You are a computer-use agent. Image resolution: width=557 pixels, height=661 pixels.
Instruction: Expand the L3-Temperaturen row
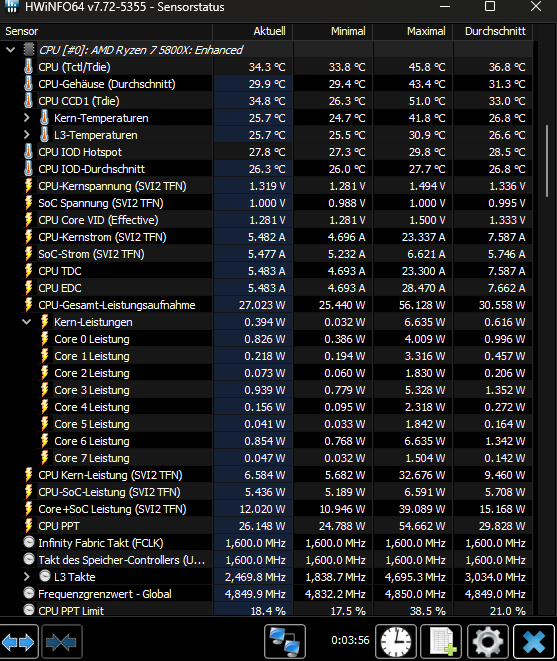27,135
